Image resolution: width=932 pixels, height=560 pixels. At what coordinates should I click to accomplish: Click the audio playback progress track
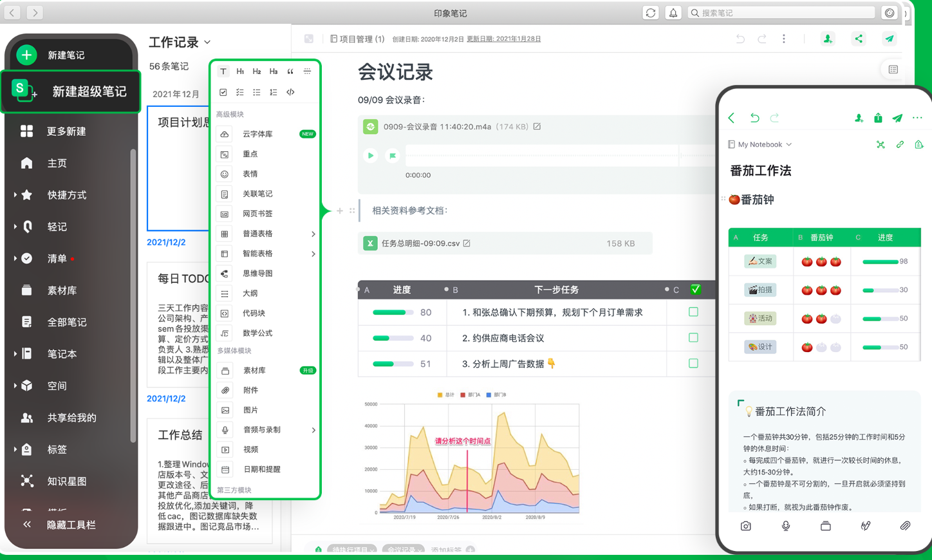coord(560,156)
